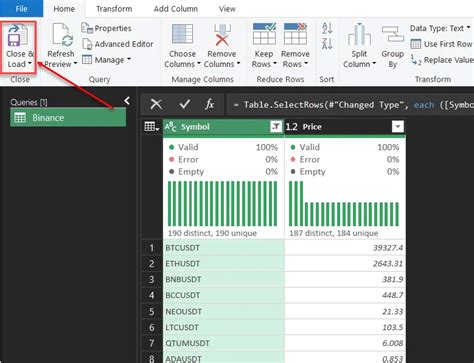Click the Remove Rows icon
This screenshot has height=363, width=474.
(295, 34)
